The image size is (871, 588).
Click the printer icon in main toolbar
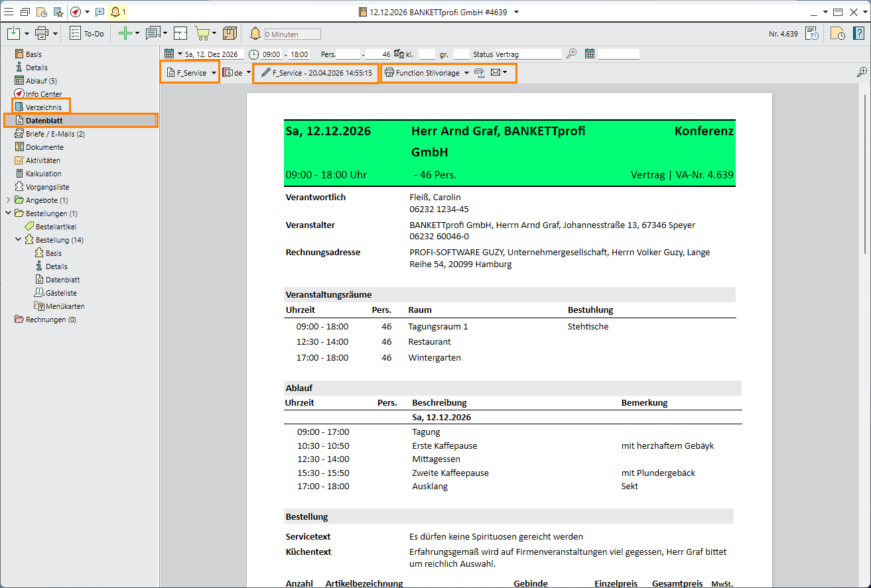(42, 33)
